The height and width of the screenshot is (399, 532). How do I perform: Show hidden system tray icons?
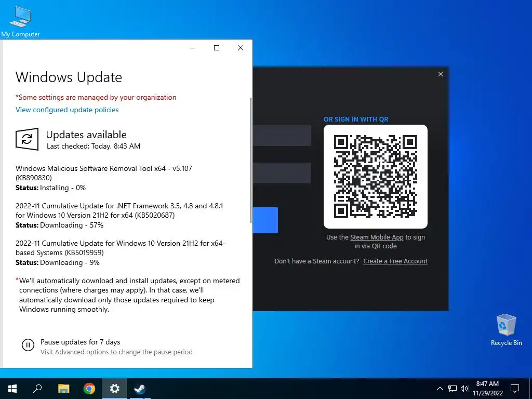[x=440, y=389]
